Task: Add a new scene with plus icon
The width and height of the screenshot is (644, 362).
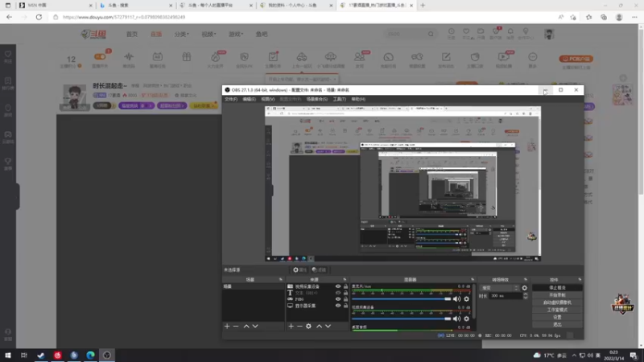Action: [x=227, y=327]
